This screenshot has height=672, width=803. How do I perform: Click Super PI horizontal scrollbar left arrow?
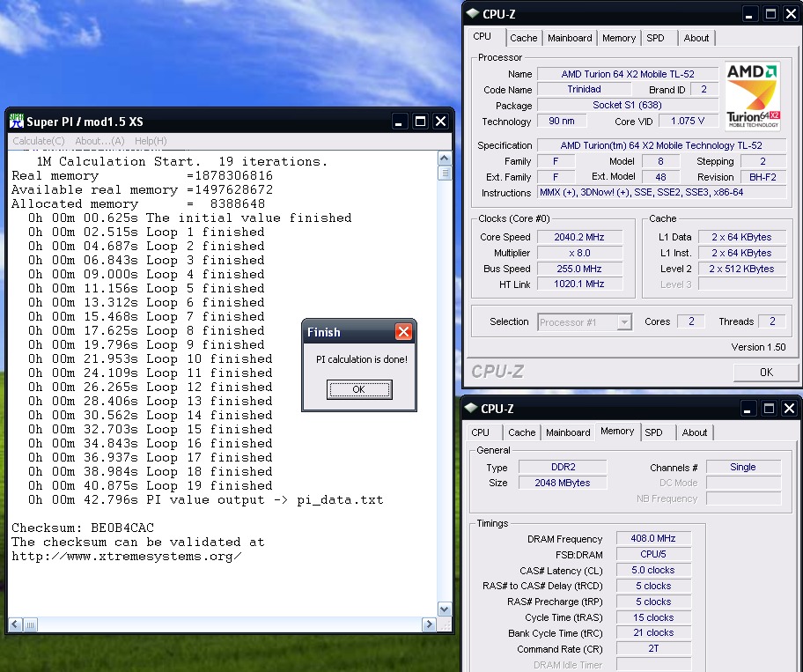click(x=15, y=624)
